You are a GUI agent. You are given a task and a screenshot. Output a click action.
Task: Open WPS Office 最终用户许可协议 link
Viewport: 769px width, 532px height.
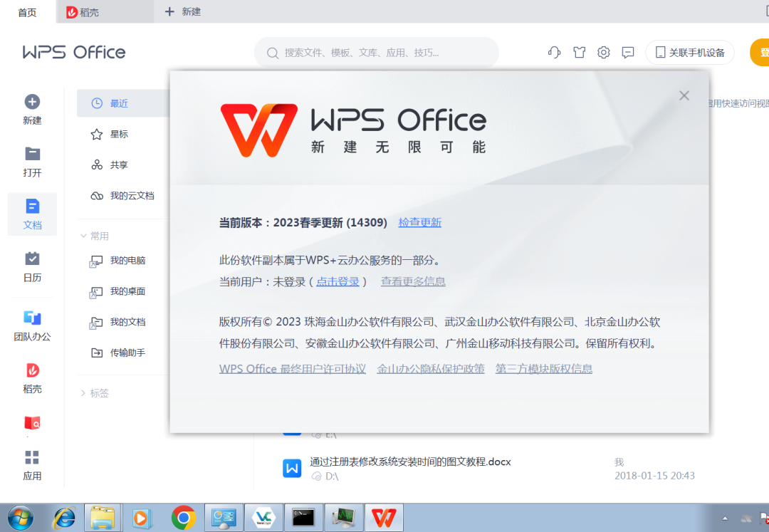click(293, 369)
